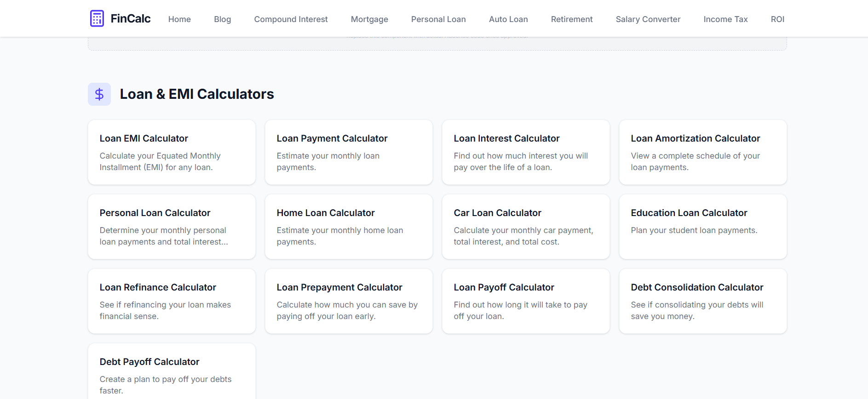The height and width of the screenshot is (399, 868).
Task: Select the Car Loan Calculator
Action: [525, 227]
